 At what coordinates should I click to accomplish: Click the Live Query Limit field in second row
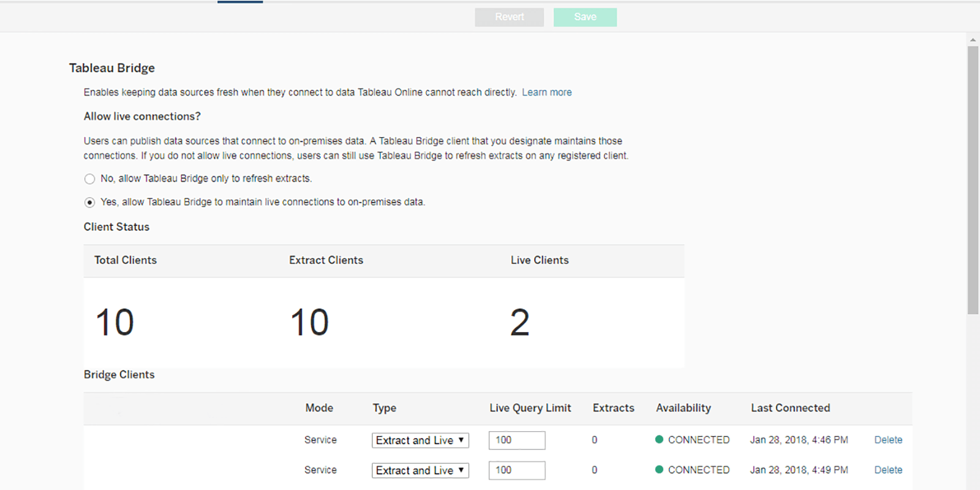point(516,470)
